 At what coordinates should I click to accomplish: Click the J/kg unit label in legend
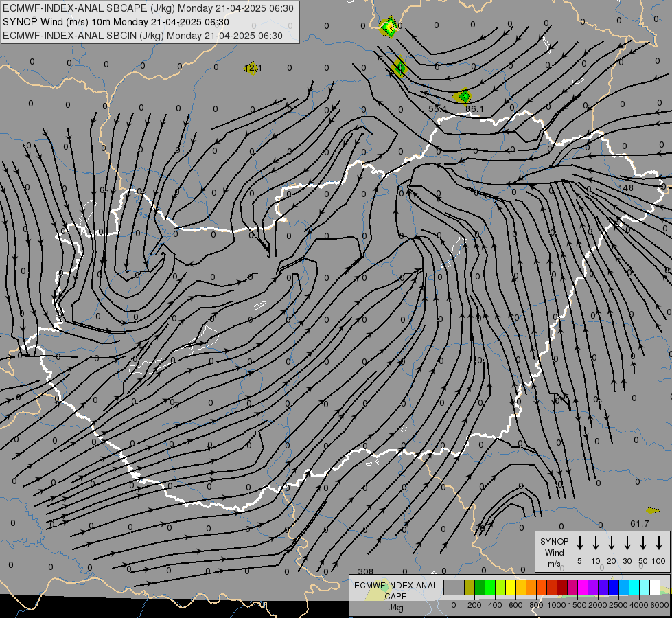395,608
